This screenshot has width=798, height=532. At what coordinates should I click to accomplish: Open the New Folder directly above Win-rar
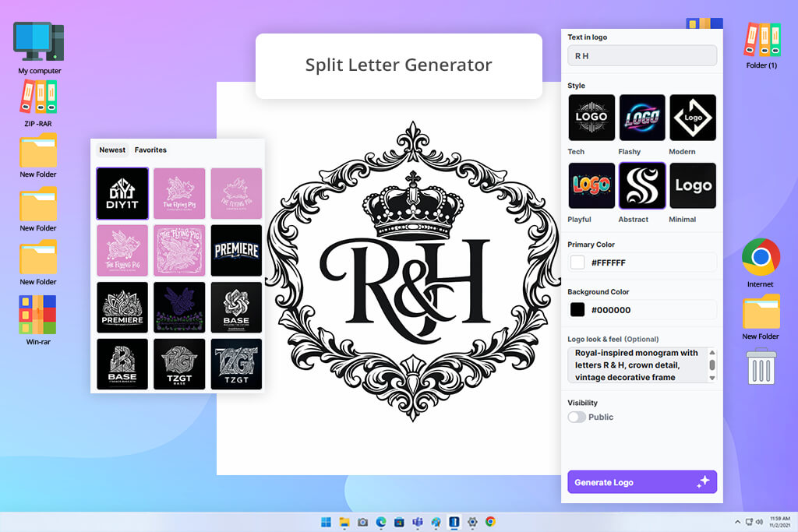[38, 263]
